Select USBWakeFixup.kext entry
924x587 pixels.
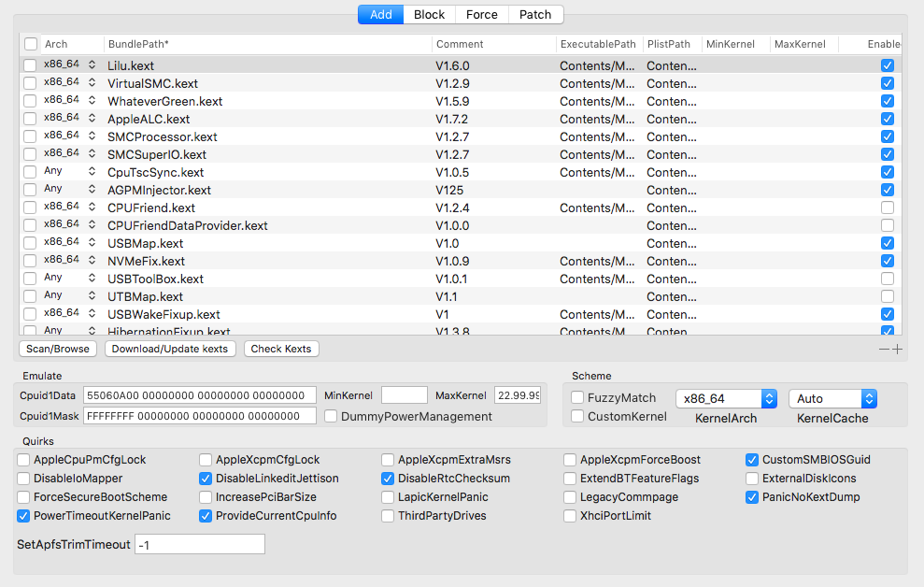tap(163, 315)
